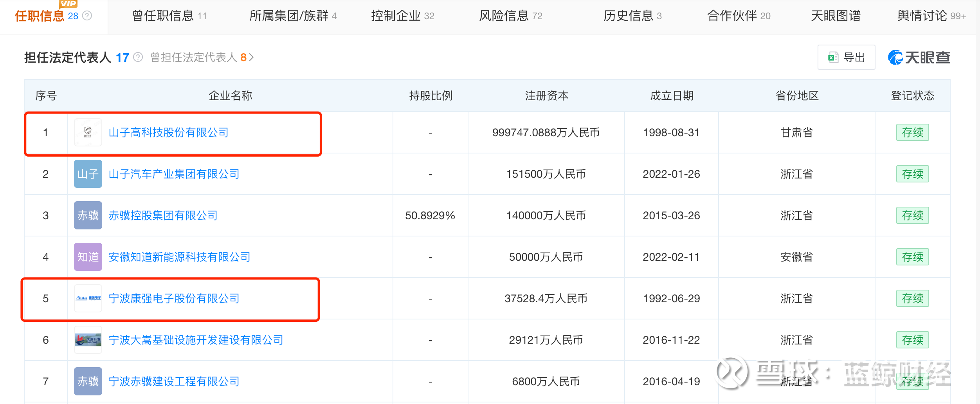Select the date 1998-08-31

(672, 132)
